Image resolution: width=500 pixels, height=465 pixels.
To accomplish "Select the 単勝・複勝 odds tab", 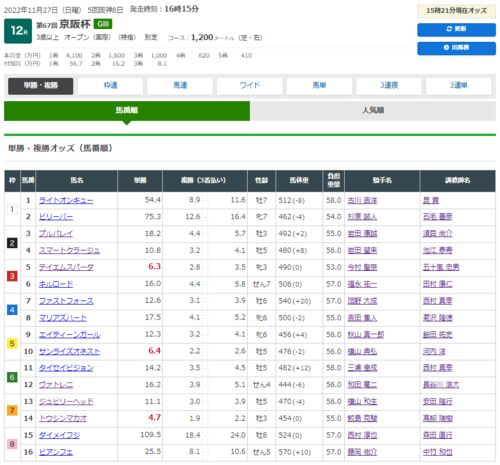I will pos(41,86).
